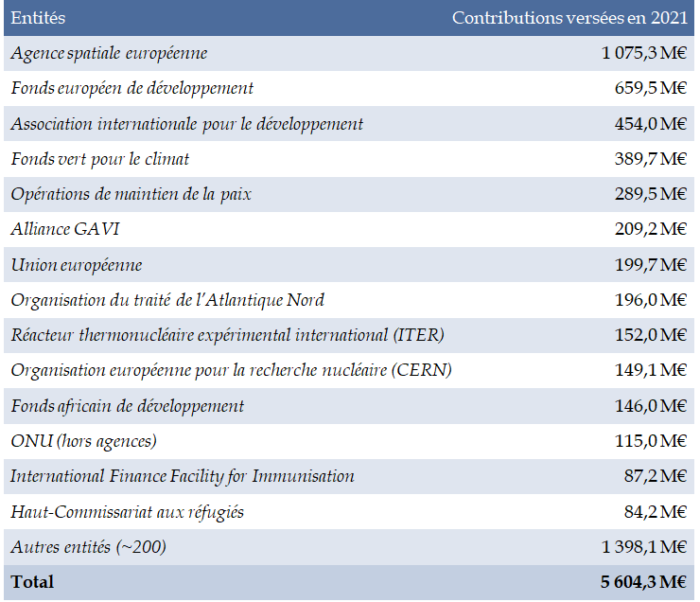700x602 pixels.
Task: Select the 'Alliance GAVI' entry
Action: 65,229
